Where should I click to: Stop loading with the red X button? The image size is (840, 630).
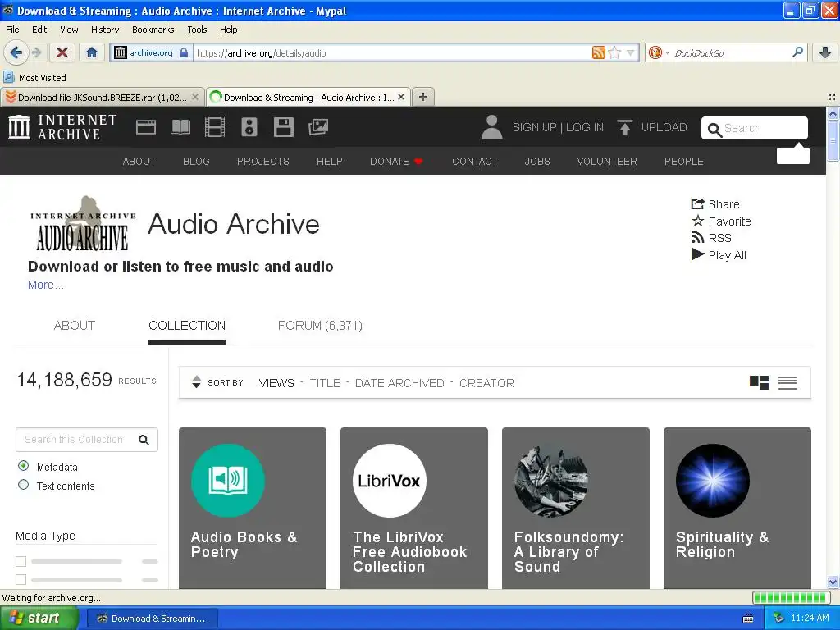point(62,52)
